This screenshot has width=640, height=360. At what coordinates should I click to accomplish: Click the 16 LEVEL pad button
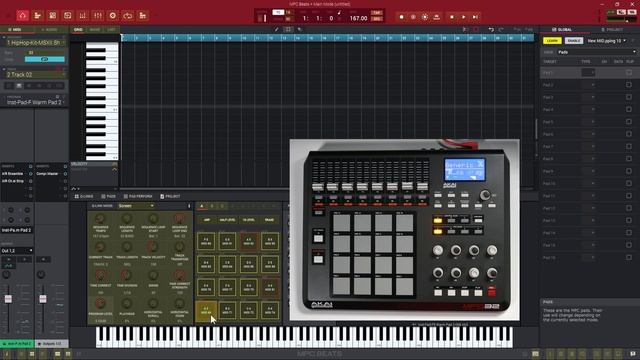click(x=249, y=220)
